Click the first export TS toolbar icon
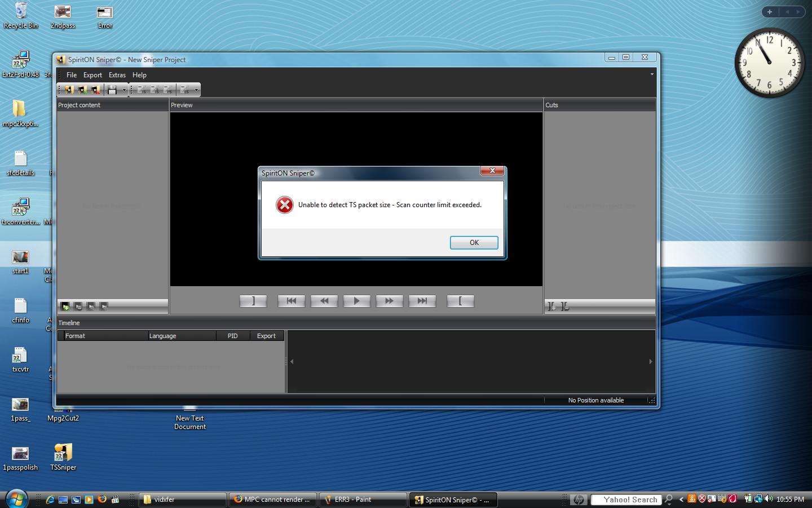 pyautogui.click(x=142, y=90)
